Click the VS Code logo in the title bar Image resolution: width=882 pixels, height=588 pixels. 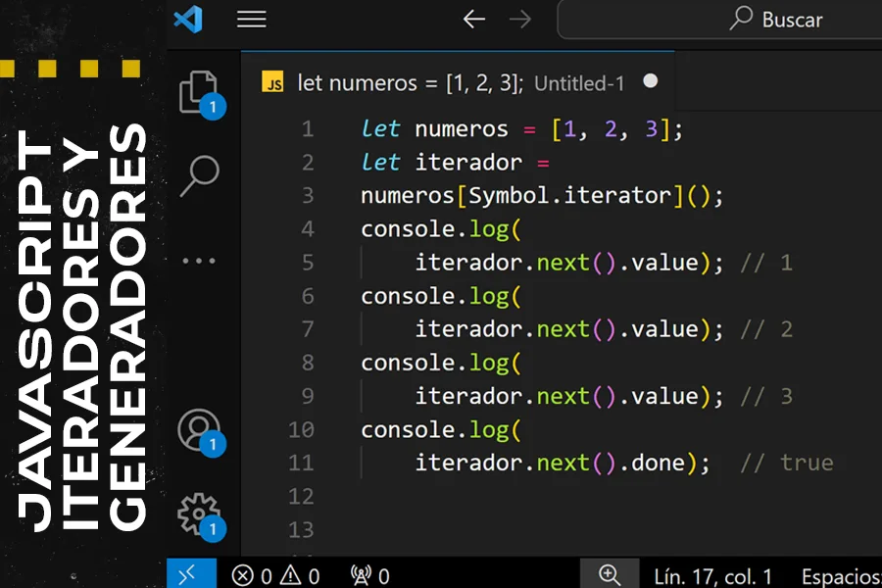point(190,20)
